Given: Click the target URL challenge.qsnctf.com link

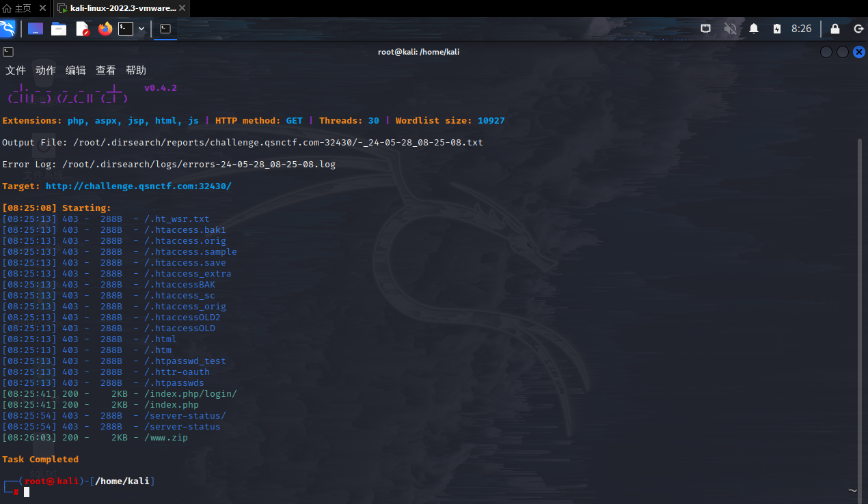Looking at the screenshot, I should [138, 186].
